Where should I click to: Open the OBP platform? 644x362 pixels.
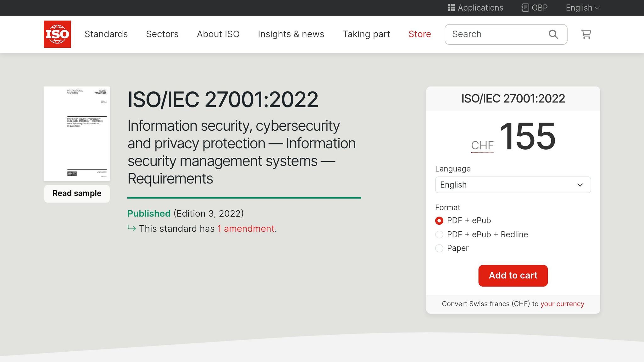(534, 8)
